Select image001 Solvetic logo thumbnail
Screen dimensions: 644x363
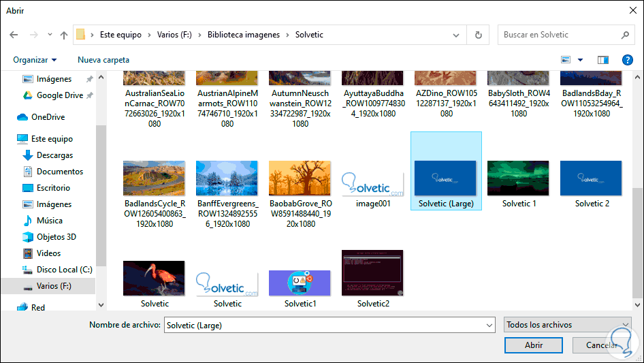click(372, 184)
